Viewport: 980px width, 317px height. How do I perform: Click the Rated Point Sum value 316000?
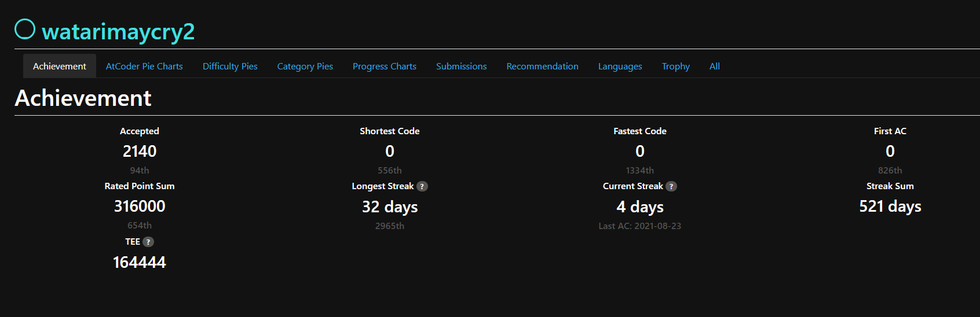coord(140,206)
